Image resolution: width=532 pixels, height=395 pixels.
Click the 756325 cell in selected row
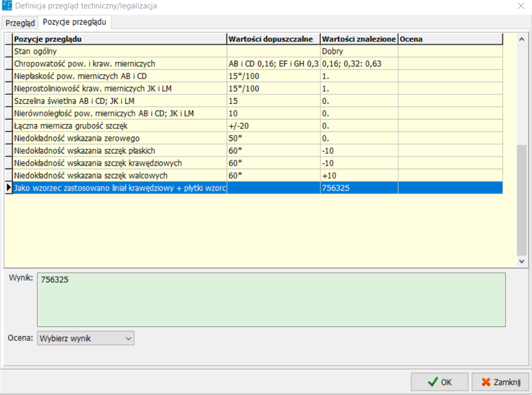[359, 188]
